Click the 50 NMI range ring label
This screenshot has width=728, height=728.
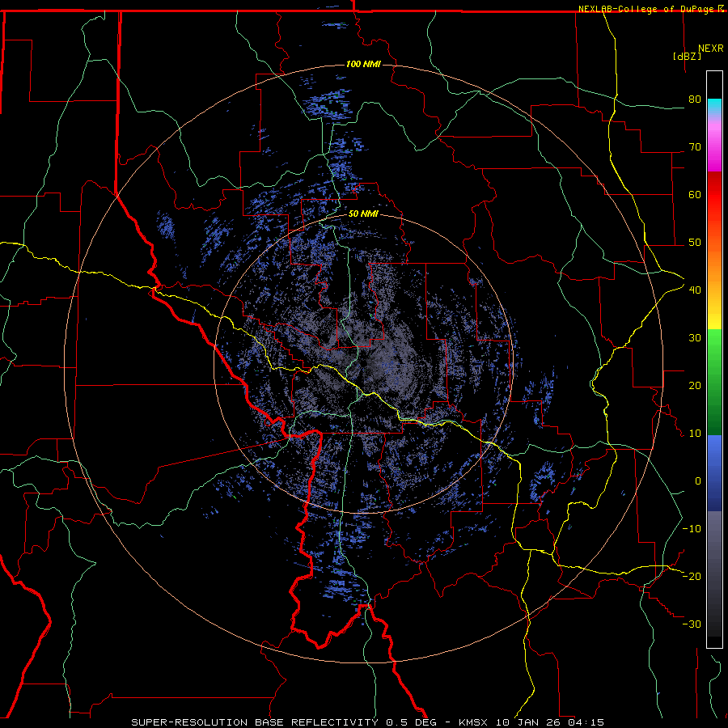[363, 214]
